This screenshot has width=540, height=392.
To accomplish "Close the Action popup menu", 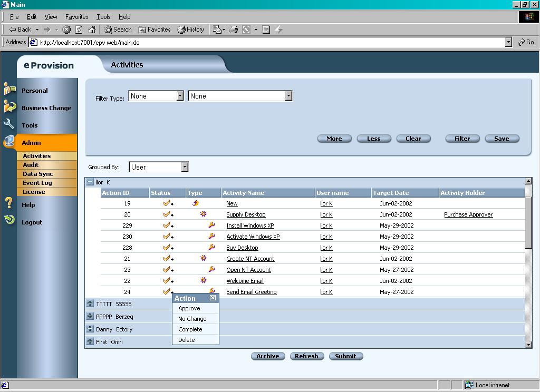I will tap(213, 298).
